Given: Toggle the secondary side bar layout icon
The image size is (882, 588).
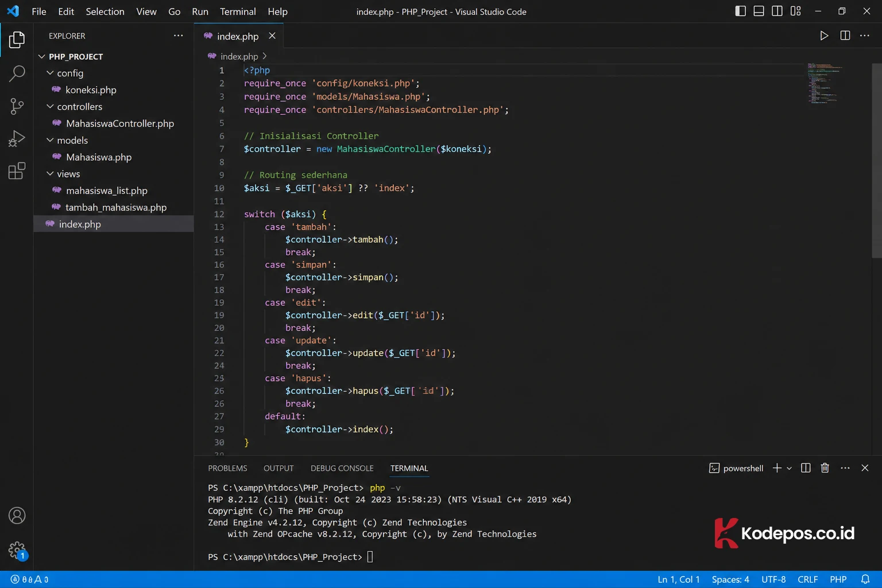Looking at the screenshot, I should point(777,11).
